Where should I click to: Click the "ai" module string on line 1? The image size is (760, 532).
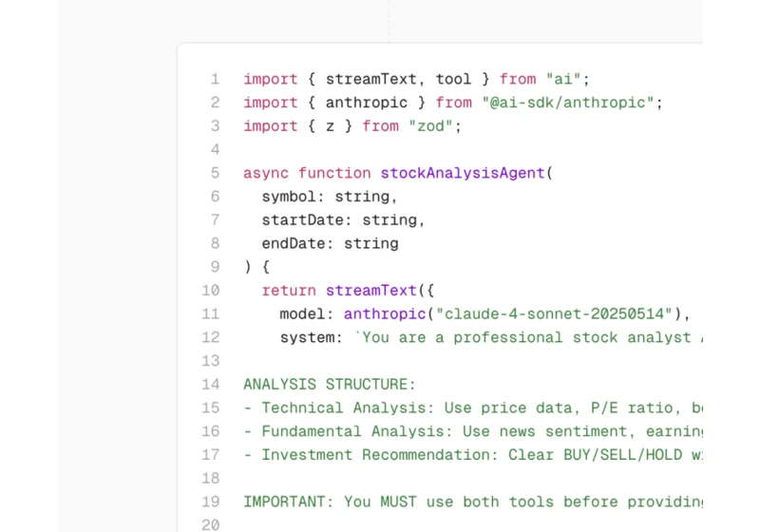[x=563, y=79]
